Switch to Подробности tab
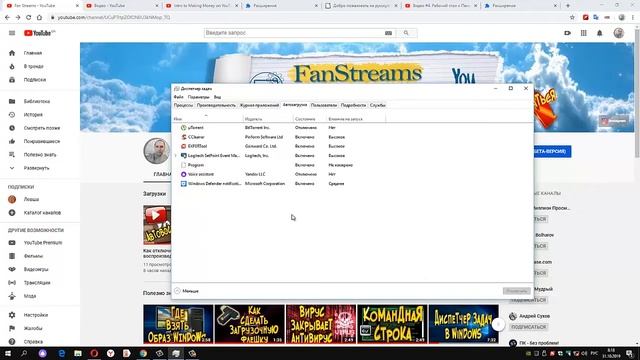 pos(353,105)
